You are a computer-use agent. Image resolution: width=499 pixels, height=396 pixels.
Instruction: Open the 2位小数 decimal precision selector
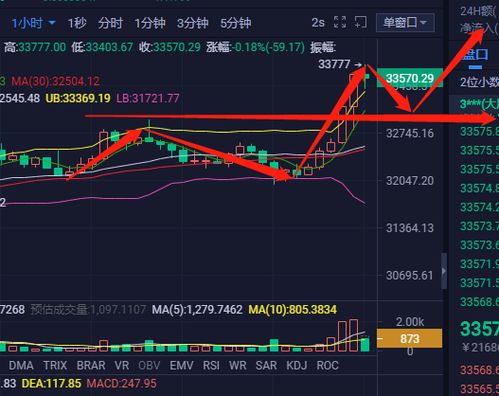(x=479, y=82)
